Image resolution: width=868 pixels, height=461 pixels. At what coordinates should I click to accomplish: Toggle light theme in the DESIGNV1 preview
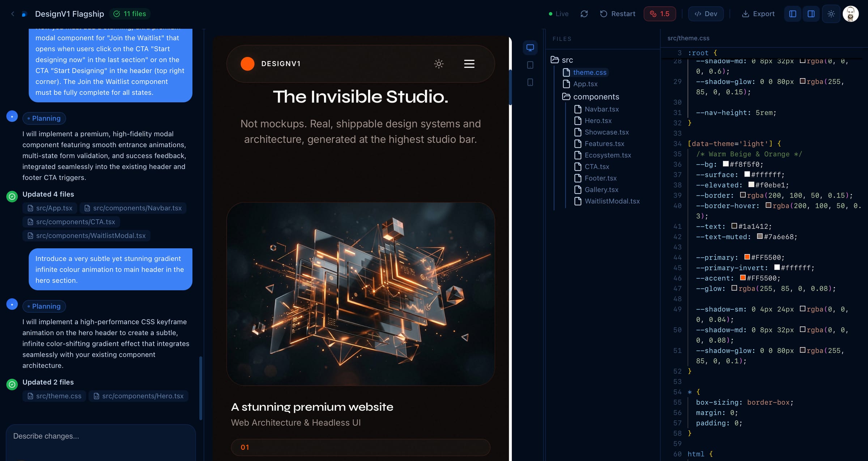coord(439,64)
